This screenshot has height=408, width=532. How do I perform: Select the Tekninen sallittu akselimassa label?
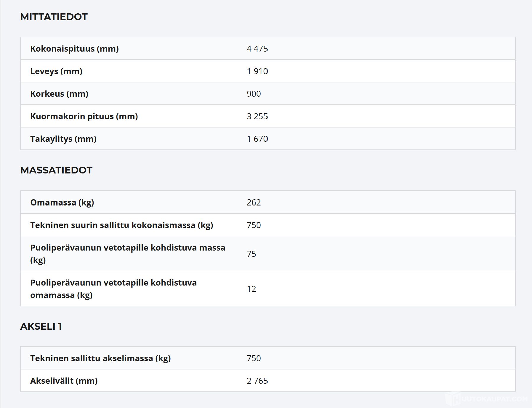[100, 358]
